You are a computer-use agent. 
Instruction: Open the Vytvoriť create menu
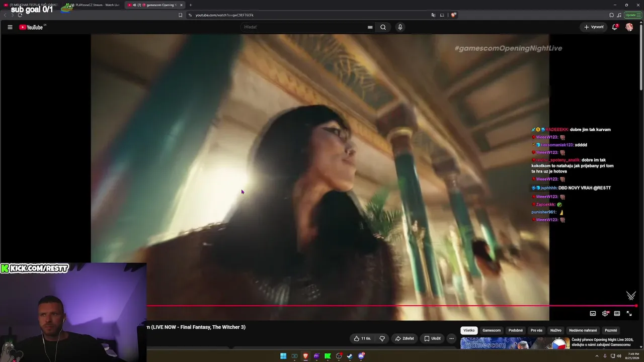[594, 27]
